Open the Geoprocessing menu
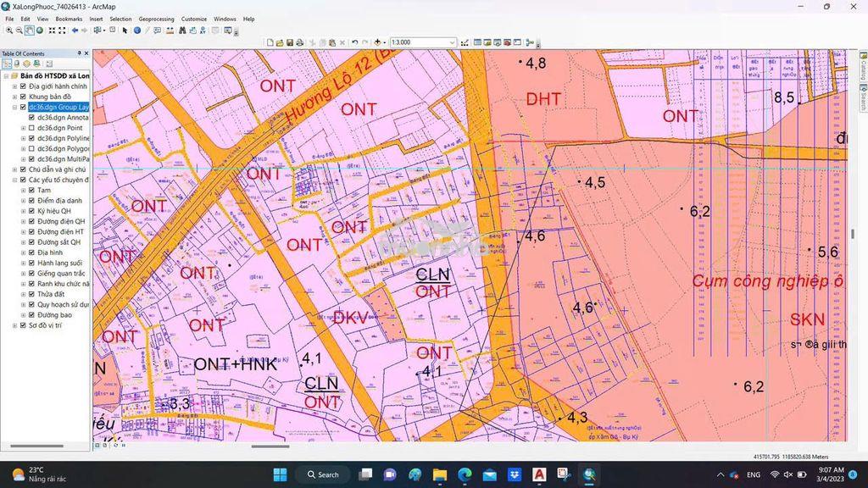868x488 pixels. pyautogui.click(x=156, y=19)
